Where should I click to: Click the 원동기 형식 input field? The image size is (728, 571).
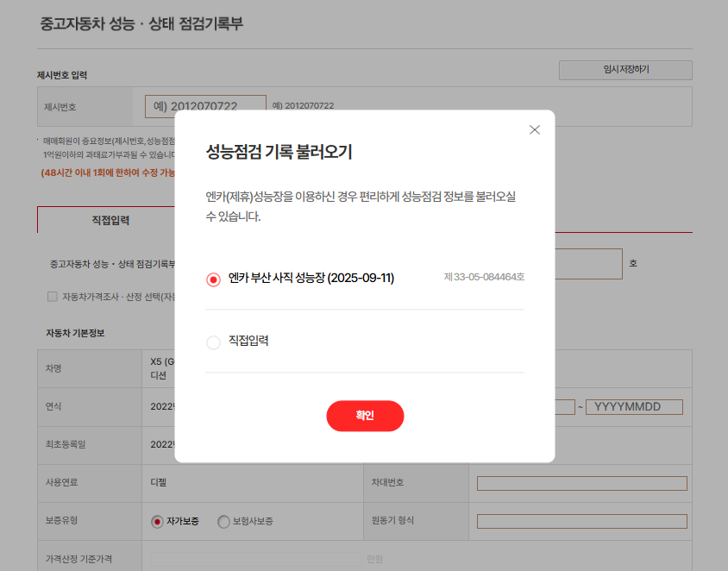coord(581,521)
